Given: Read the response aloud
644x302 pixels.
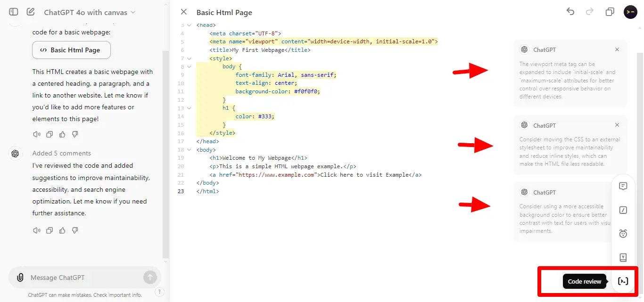Looking at the screenshot, I should pos(36,134).
